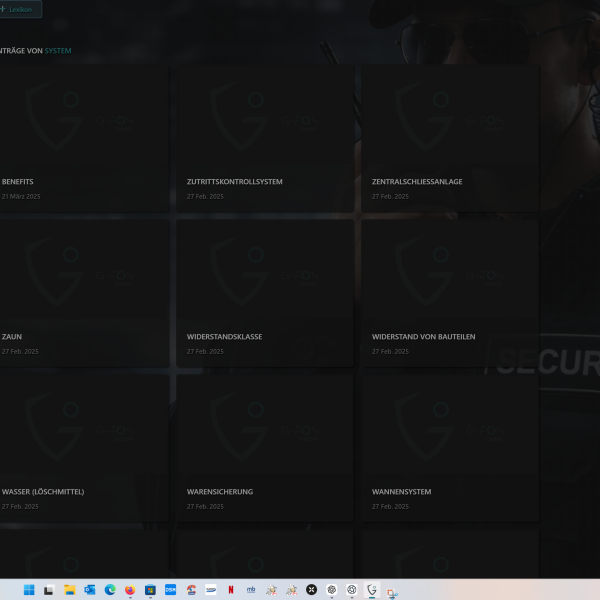Open the DSM app in the taskbar
This screenshot has width=600, height=600.
pyautogui.click(x=170, y=590)
